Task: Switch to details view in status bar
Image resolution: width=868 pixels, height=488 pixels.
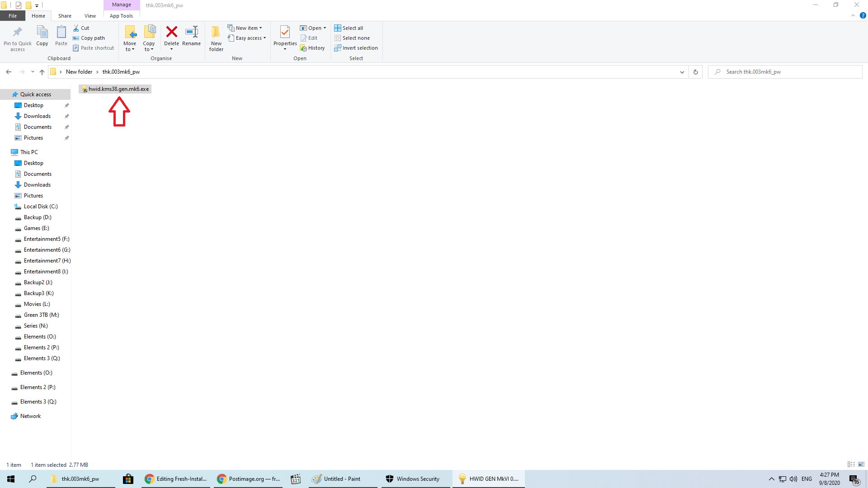Action: pyautogui.click(x=851, y=465)
